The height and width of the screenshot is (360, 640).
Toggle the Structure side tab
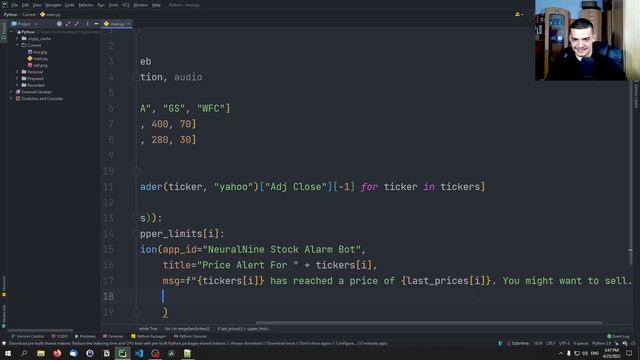pos(4,285)
